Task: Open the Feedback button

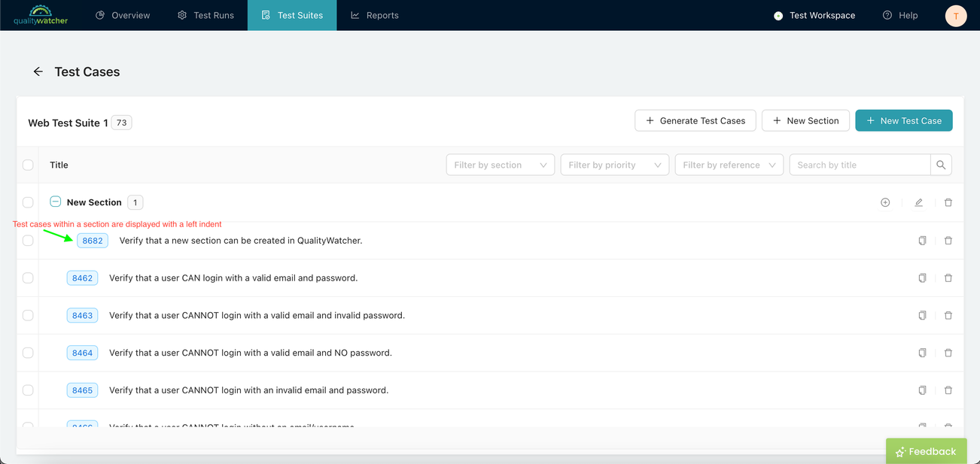Action: 926,451
